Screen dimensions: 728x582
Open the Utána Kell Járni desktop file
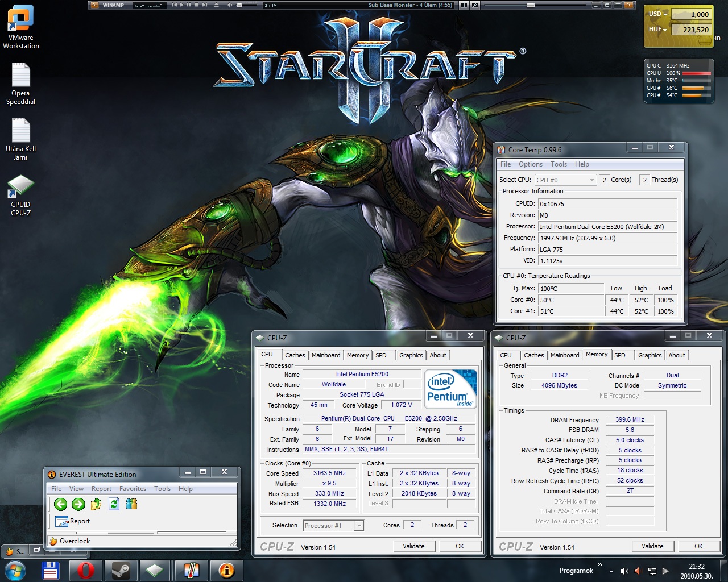pos(20,139)
